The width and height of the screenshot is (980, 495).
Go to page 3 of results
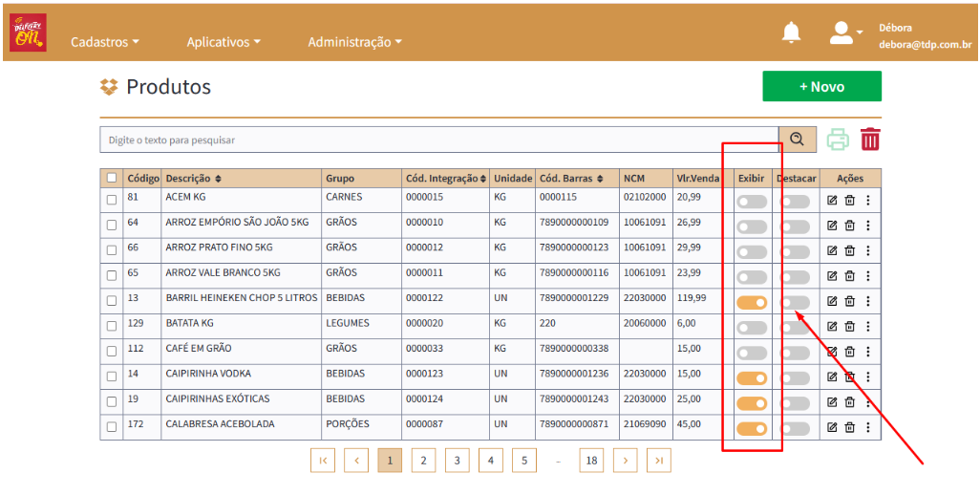(x=457, y=460)
